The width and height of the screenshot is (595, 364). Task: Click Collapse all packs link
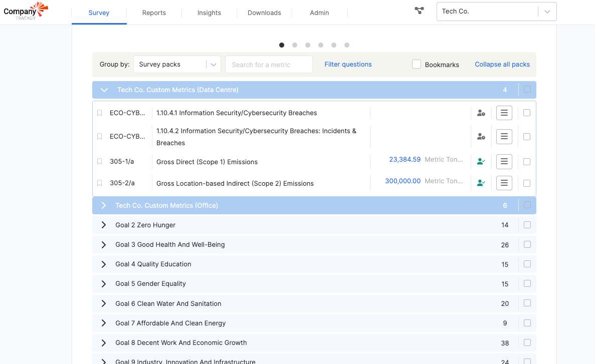502,64
